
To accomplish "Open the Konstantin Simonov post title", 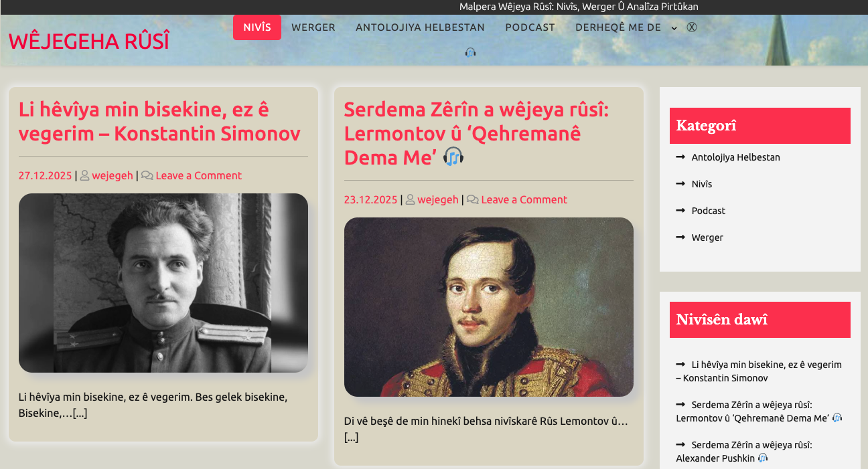I will tap(159, 121).
